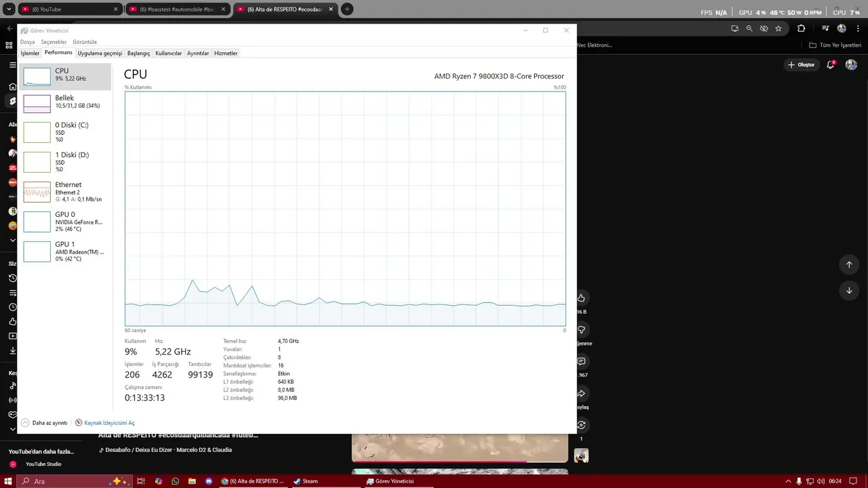Open WhatsApp from the taskbar
This screenshot has height=488, width=868.
pyautogui.click(x=175, y=481)
